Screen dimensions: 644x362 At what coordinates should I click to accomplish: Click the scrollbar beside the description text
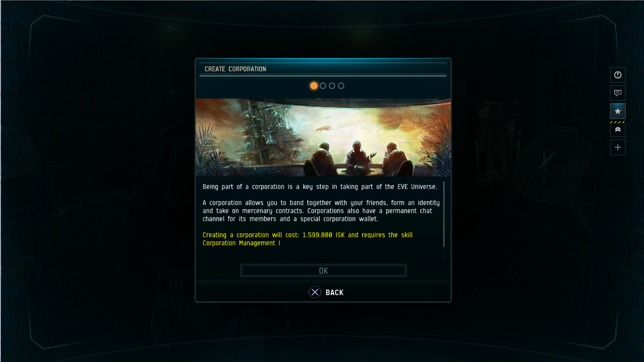(x=444, y=215)
